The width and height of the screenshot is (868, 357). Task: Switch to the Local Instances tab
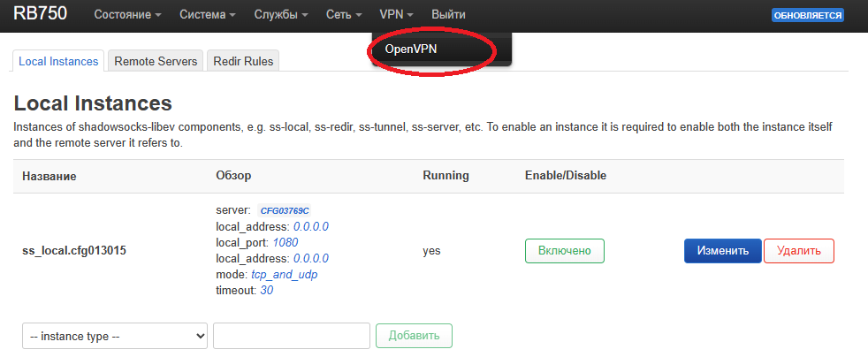58,61
